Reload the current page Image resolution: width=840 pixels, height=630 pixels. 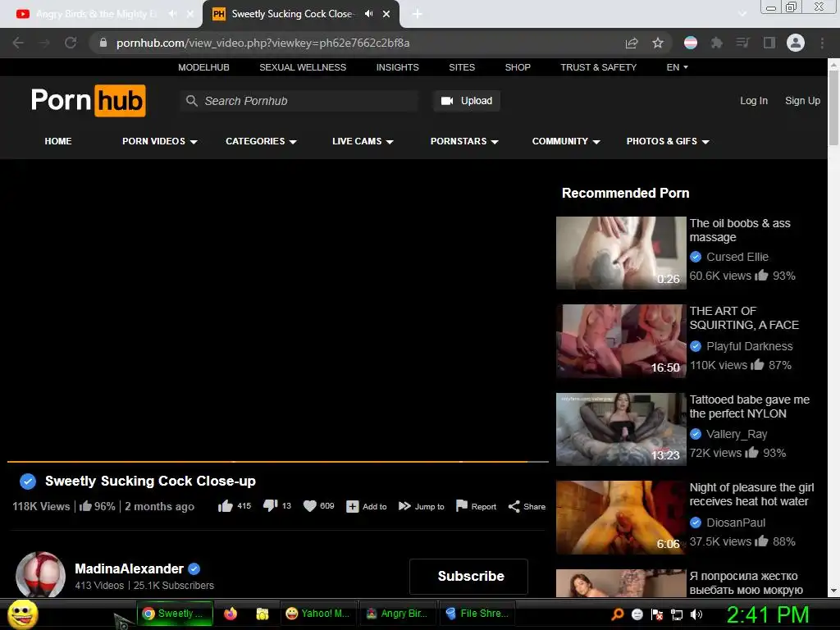pyautogui.click(x=71, y=43)
